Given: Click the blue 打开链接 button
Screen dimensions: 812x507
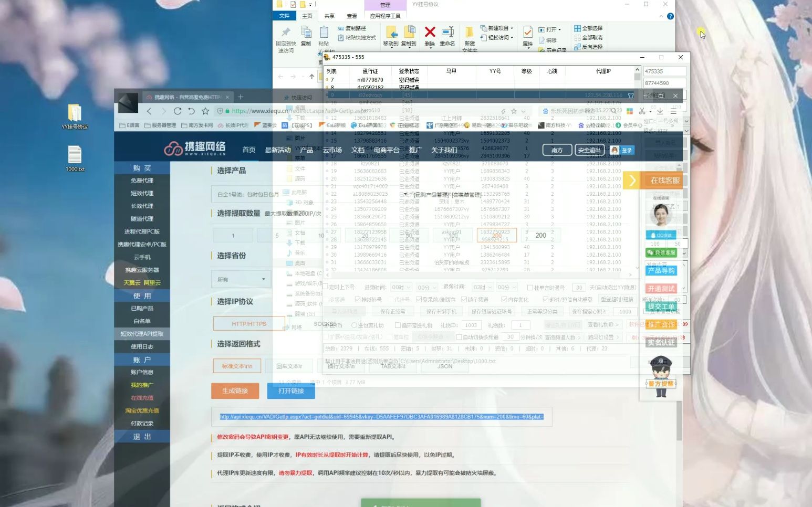Looking at the screenshot, I should [291, 391].
